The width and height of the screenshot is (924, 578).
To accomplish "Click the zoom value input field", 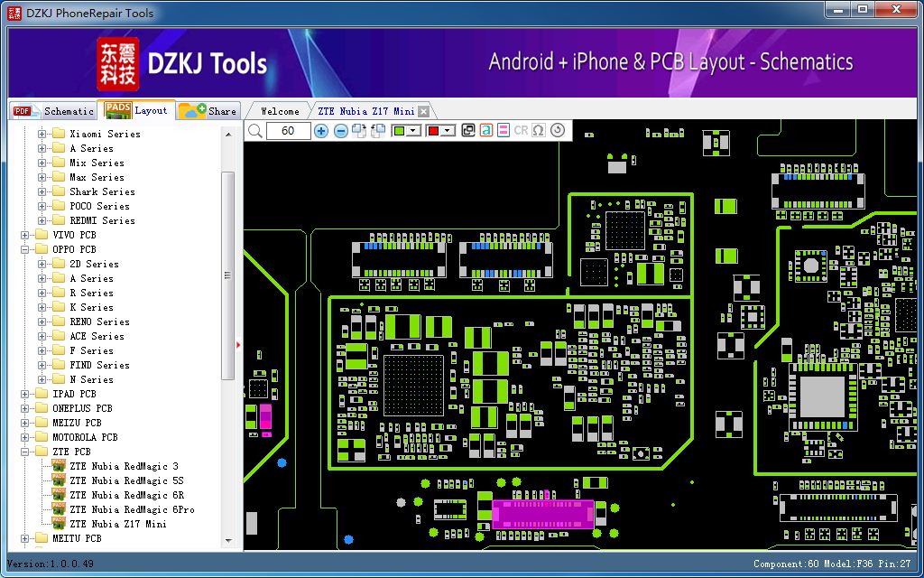I will (288, 131).
